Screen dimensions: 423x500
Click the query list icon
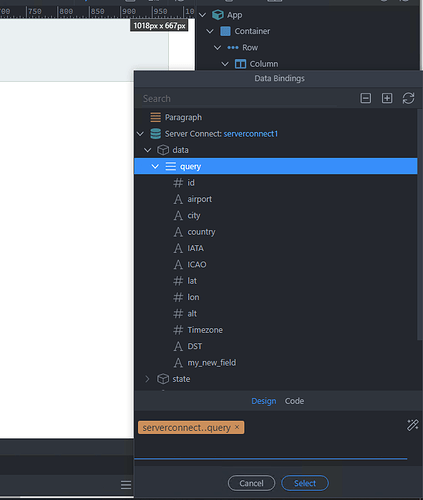pyautogui.click(x=170, y=166)
